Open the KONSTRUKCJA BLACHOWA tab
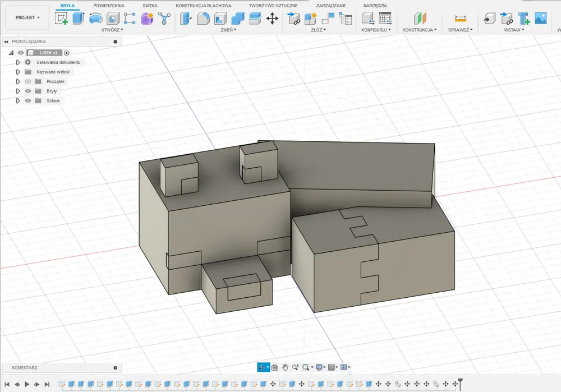The height and width of the screenshot is (392, 561). pyautogui.click(x=203, y=6)
